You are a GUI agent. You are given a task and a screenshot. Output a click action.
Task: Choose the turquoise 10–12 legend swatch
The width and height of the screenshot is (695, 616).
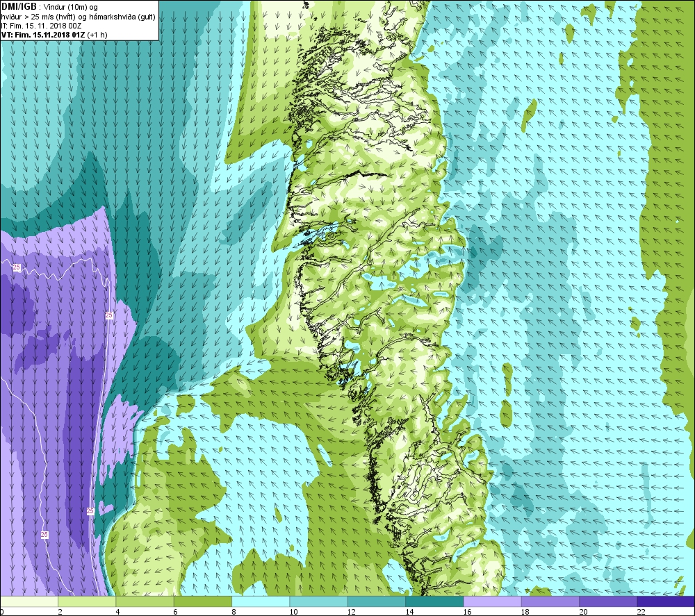click(318, 601)
